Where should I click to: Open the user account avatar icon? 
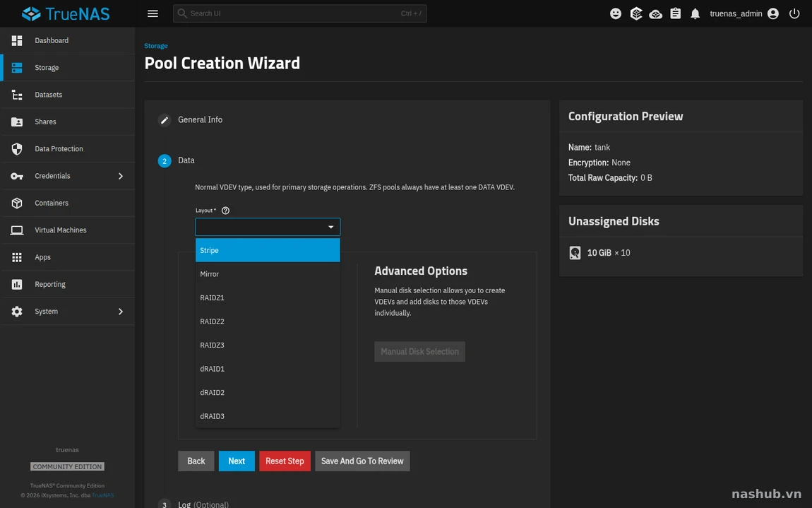[773, 13]
